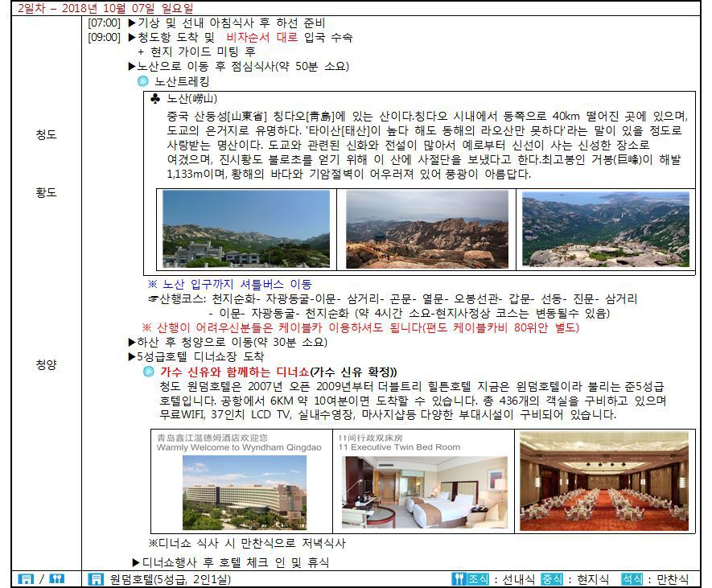Select the 중식 lunch badge

(x=551, y=579)
